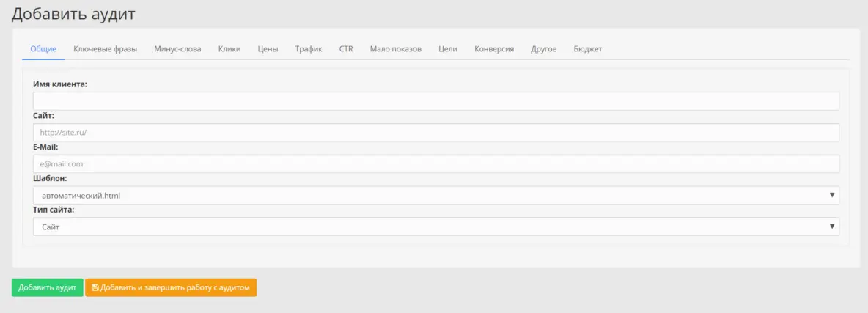Open the Шаблон dropdown arrow

pos(832,195)
